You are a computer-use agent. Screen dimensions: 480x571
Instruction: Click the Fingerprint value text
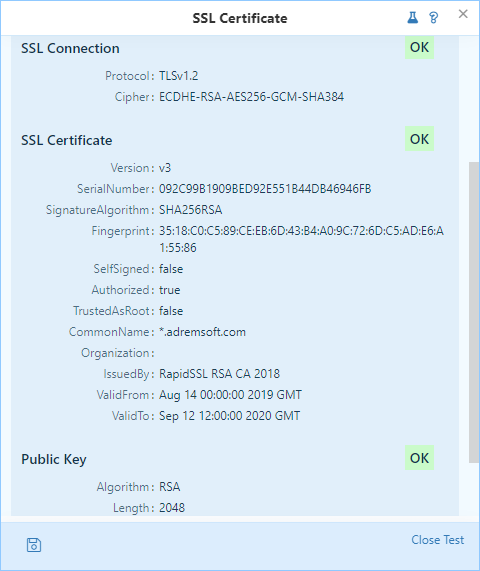[x=302, y=239]
